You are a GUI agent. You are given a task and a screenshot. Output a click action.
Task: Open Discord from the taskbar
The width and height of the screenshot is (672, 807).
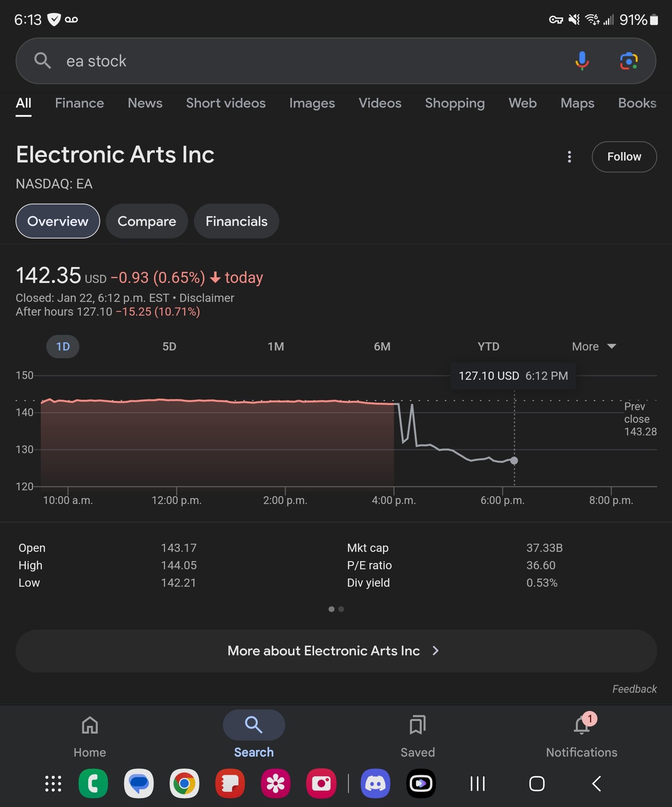375,784
